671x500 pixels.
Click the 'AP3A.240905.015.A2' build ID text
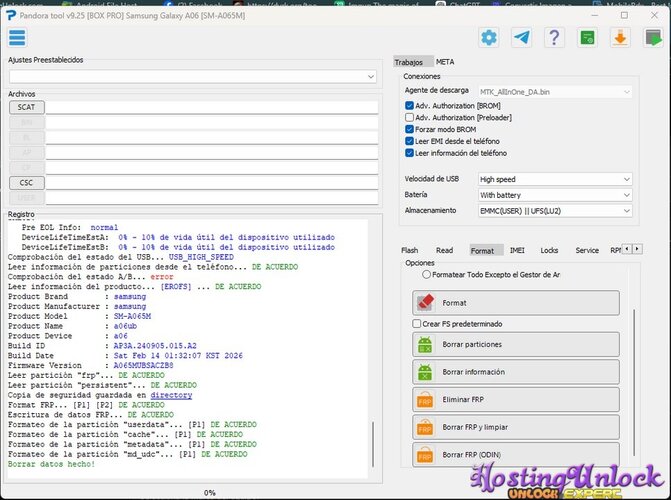(x=155, y=346)
